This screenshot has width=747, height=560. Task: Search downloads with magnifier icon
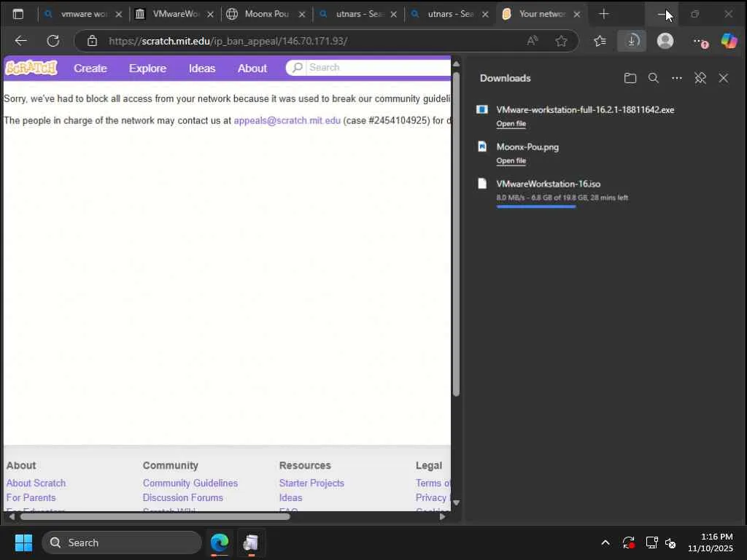(x=653, y=78)
